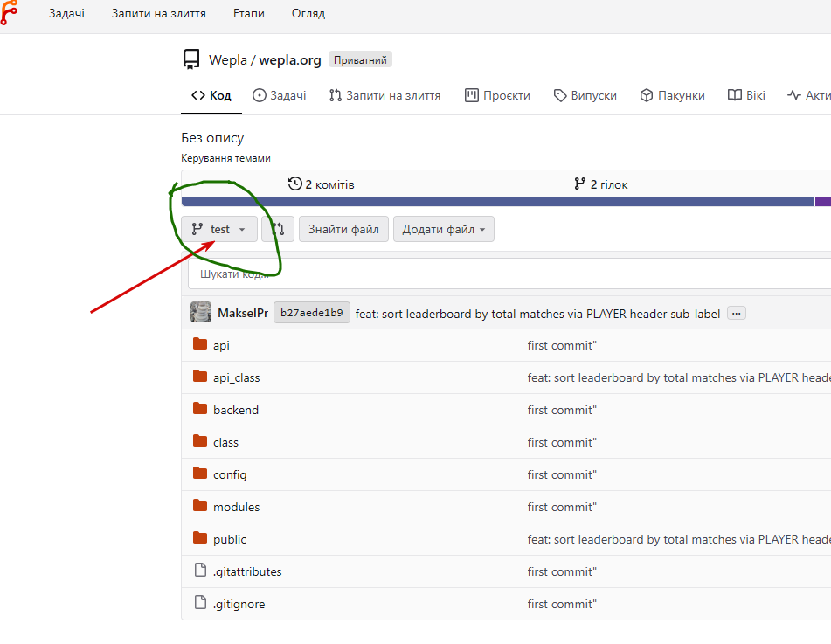This screenshot has height=644, width=831.
Task: Expand commit message with ellipsis button
Action: pyautogui.click(x=736, y=313)
